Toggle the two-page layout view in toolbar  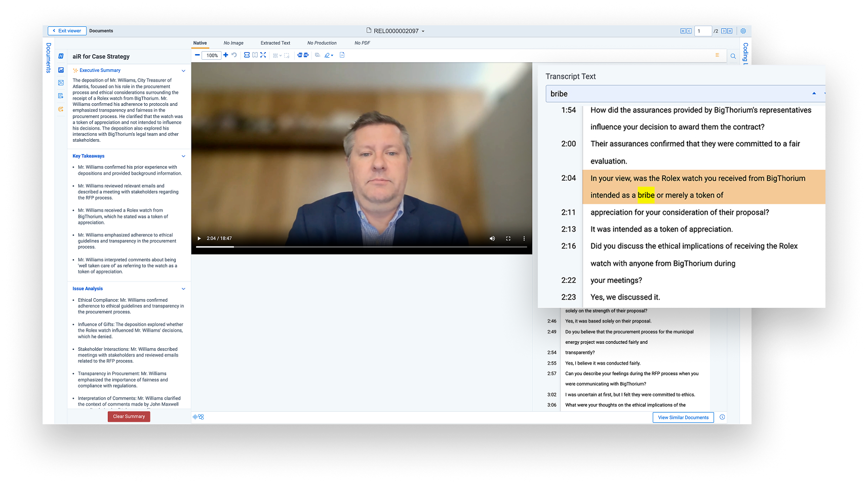pyautogui.click(x=254, y=55)
